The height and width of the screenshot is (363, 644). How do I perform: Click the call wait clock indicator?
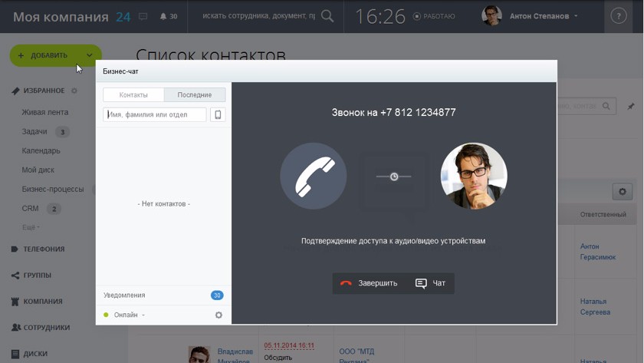pyautogui.click(x=394, y=177)
